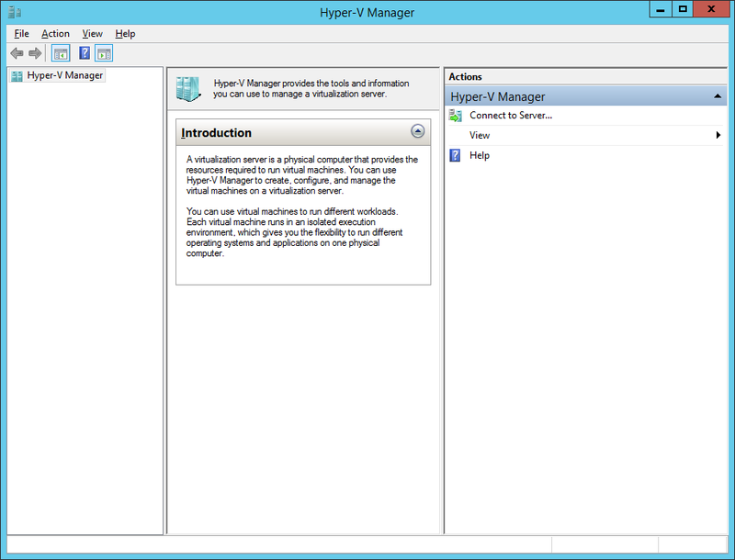The width and height of the screenshot is (735, 560).
Task: Click Help in the Actions pane
Action: pos(479,154)
